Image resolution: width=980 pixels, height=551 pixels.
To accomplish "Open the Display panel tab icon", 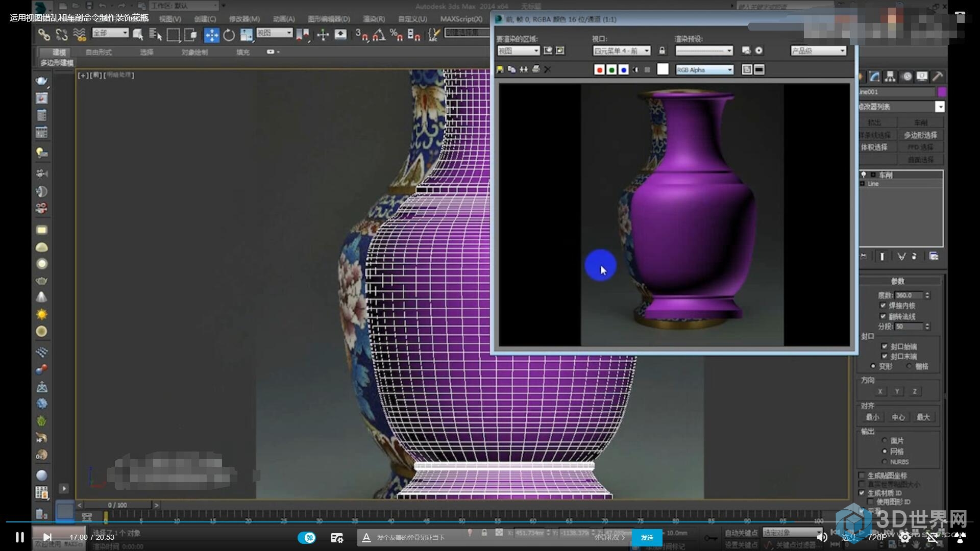I will point(922,77).
